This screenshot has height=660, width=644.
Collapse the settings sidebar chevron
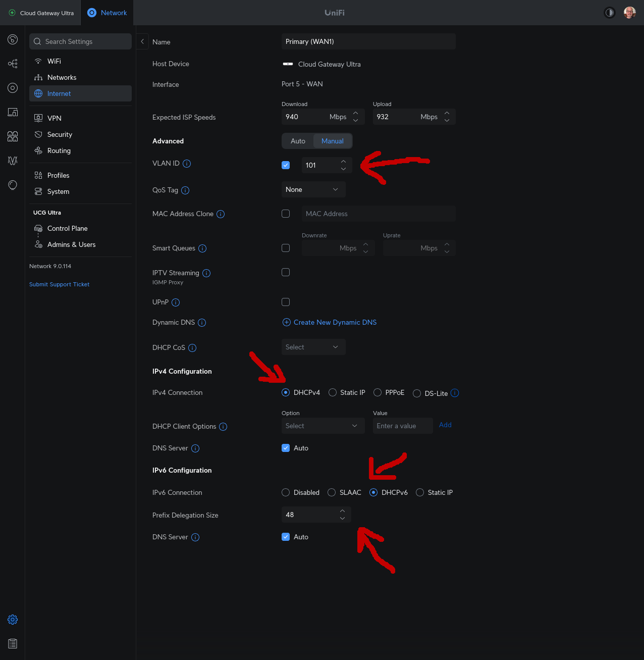[x=142, y=41]
